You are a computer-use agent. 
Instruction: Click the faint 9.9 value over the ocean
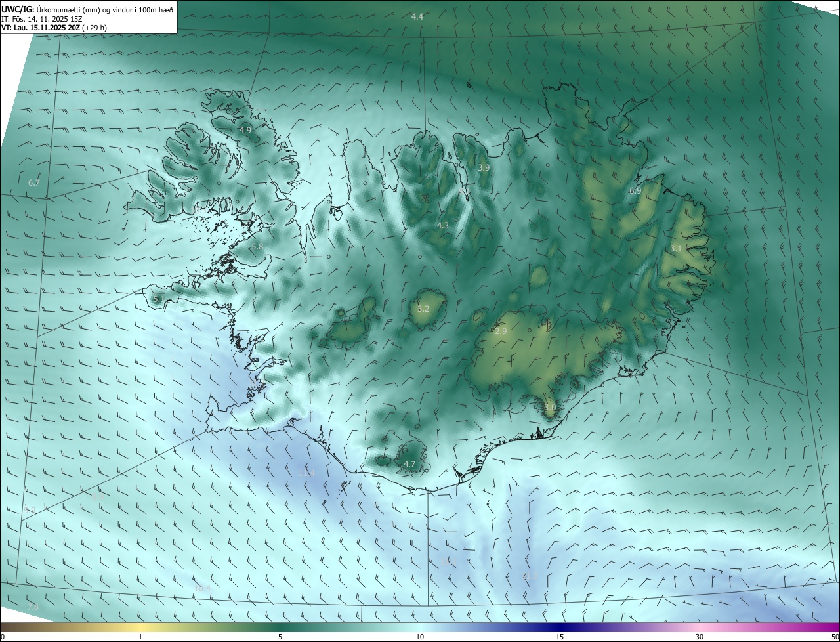click(30, 510)
